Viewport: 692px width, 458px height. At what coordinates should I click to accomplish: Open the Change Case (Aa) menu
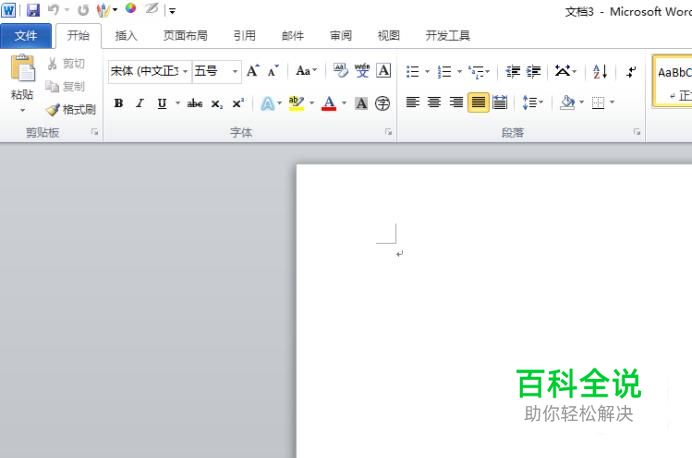[x=306, y=71]
